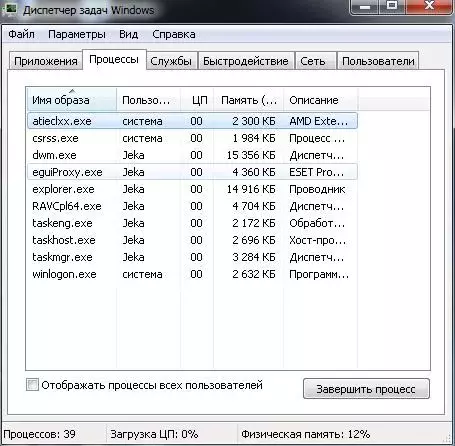This screenshot has height=446, width=455.
Task: Click Физическая память: 12% status entry
Action: click(305, 434)
